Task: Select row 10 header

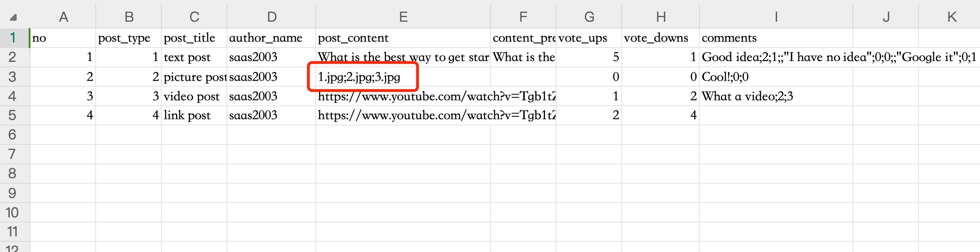Action: point(12,212)
